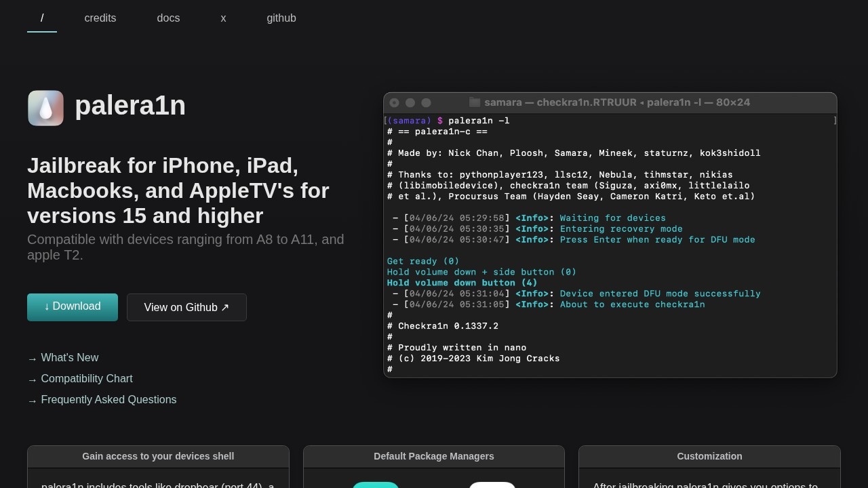
Task: Click the white package manager icon
Action: point(492,484)
